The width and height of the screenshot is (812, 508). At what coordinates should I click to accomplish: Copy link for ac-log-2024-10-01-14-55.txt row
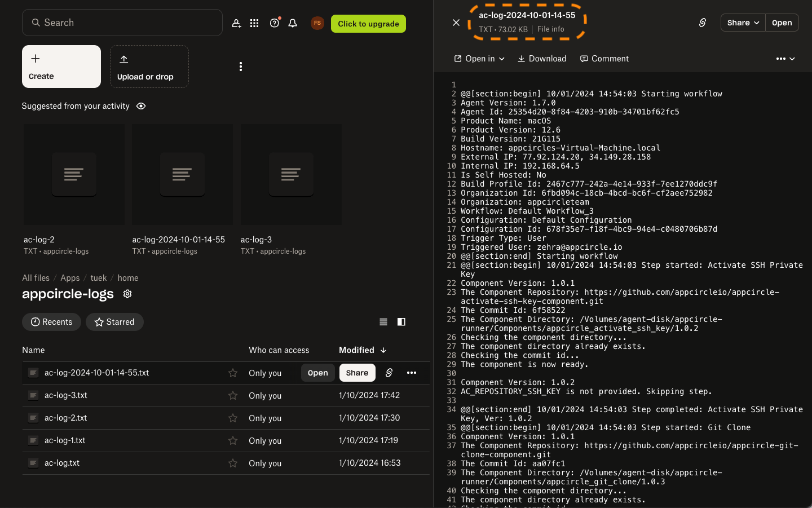pyautogui.click(x=389, y=373)
